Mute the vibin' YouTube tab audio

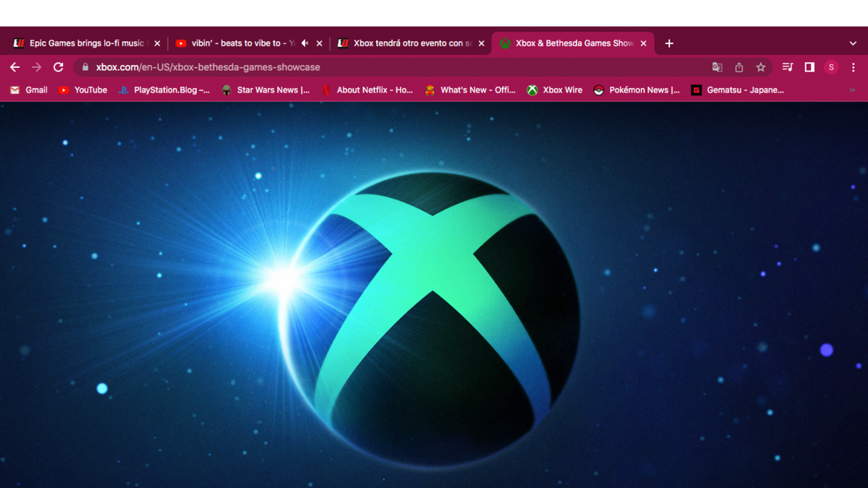(x=305, y=43)
